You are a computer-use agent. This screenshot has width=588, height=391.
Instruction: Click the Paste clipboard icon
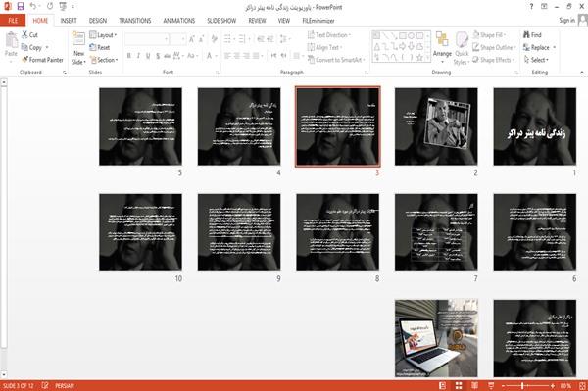coord(11,40)
